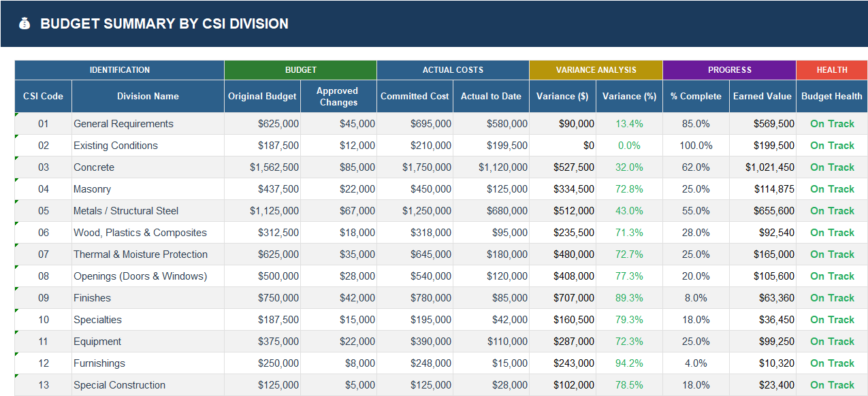Select the red HEALTH group header
The width and height of the screenshot is (868, 396).
pos(832,70)
